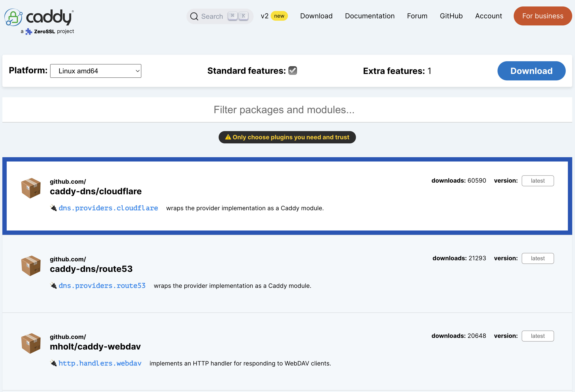Open the http.handlers.webdav module link
This screenshot has height=392, width=575.
100,363
